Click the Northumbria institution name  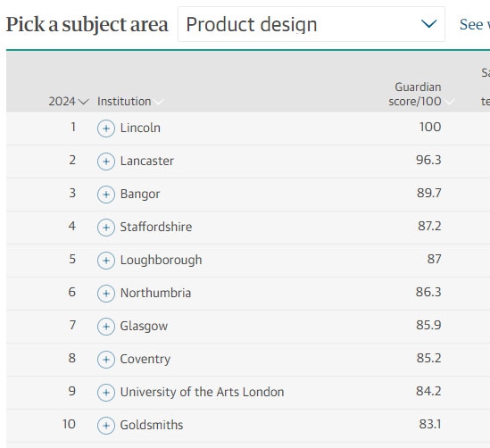155,293
